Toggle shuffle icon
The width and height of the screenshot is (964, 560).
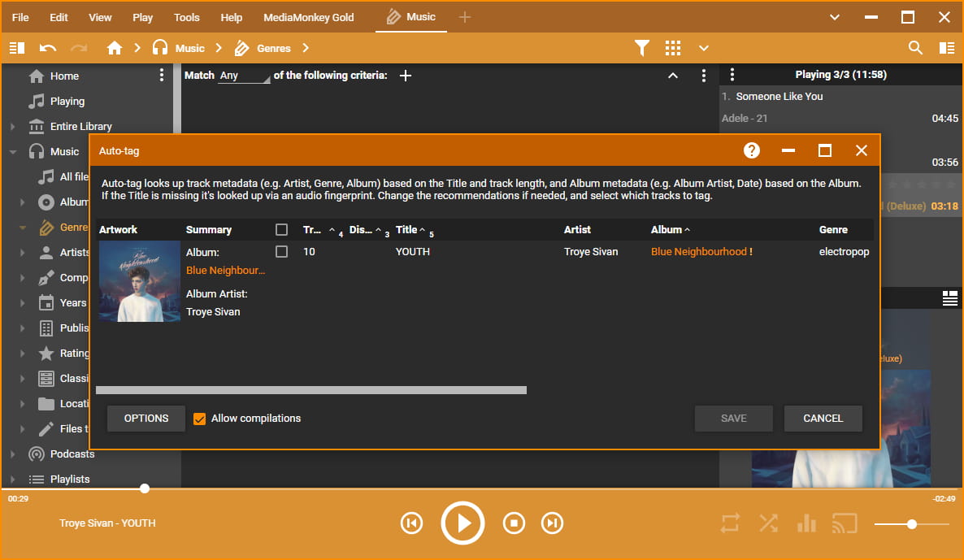point(768,523)
